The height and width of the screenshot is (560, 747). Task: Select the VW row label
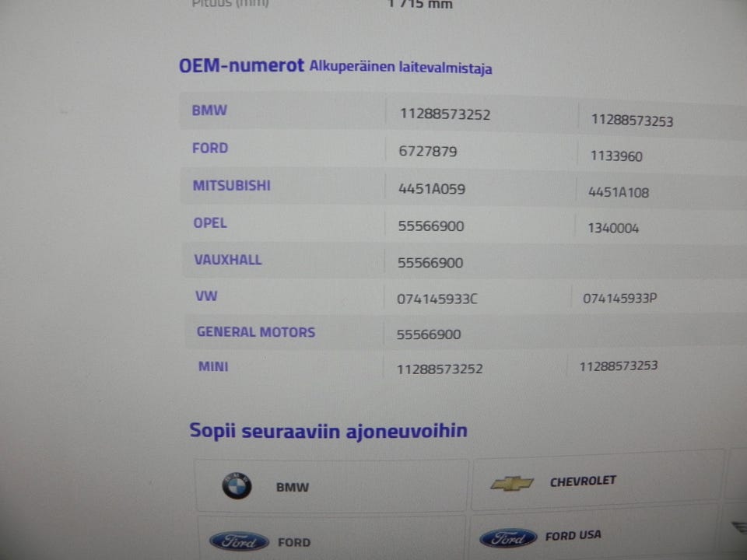(206, 296)
